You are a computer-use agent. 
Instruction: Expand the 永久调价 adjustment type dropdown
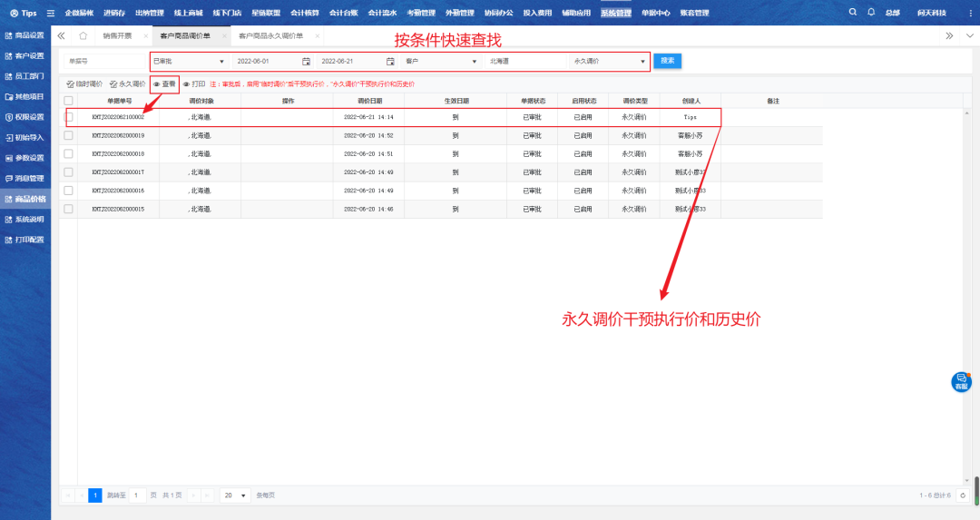pyautogui.click(x=609, y=61)
